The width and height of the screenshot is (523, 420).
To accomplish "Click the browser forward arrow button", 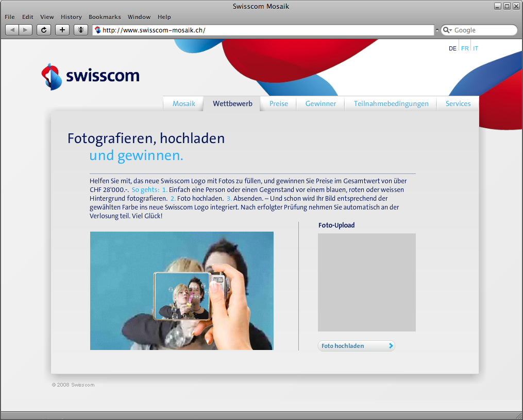I will coord(26,30).
